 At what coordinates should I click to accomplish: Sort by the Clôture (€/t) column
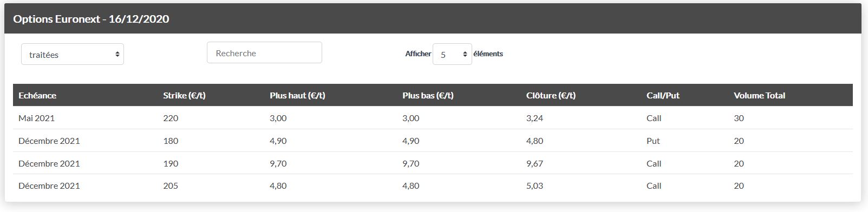tap(551, 95)
